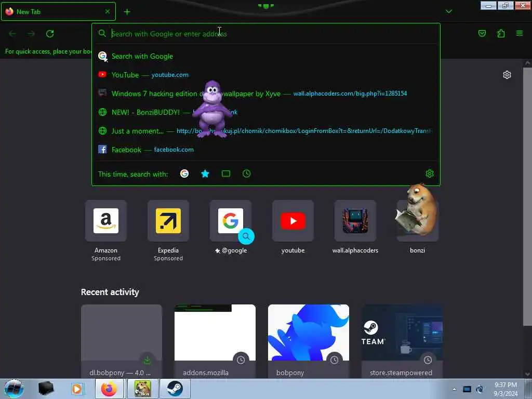
Task: Open search settings gear in dropdown
Action: coord(430,174)
